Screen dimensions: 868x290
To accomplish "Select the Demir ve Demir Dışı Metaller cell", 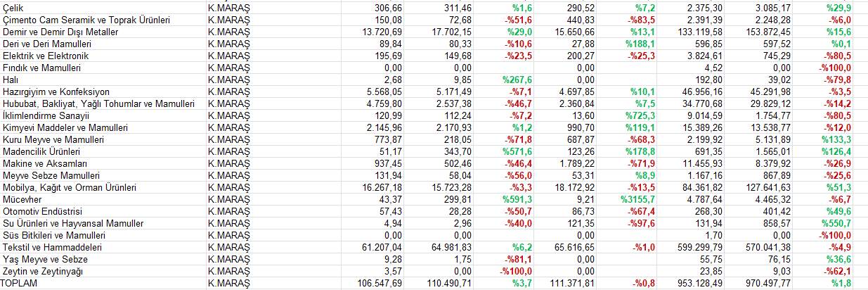I will point(60,32).
